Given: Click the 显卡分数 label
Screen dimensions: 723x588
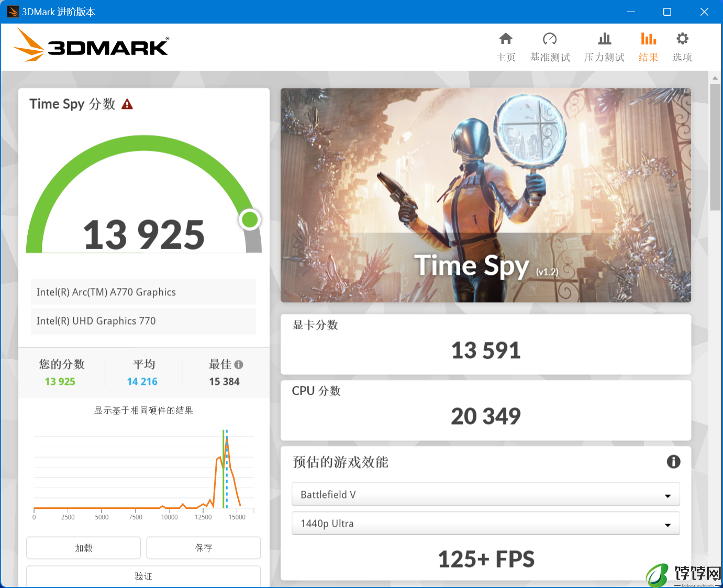Looking at the screenshot, I should 316,325.
